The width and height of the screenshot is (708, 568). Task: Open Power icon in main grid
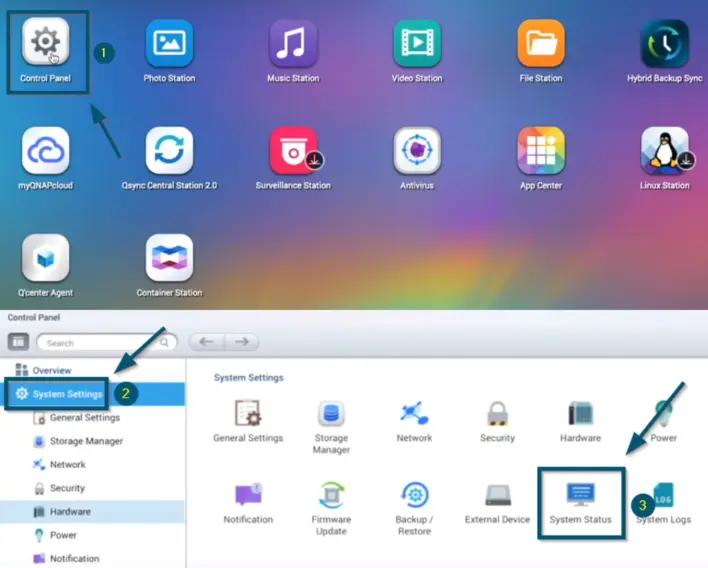pos(663,421)
